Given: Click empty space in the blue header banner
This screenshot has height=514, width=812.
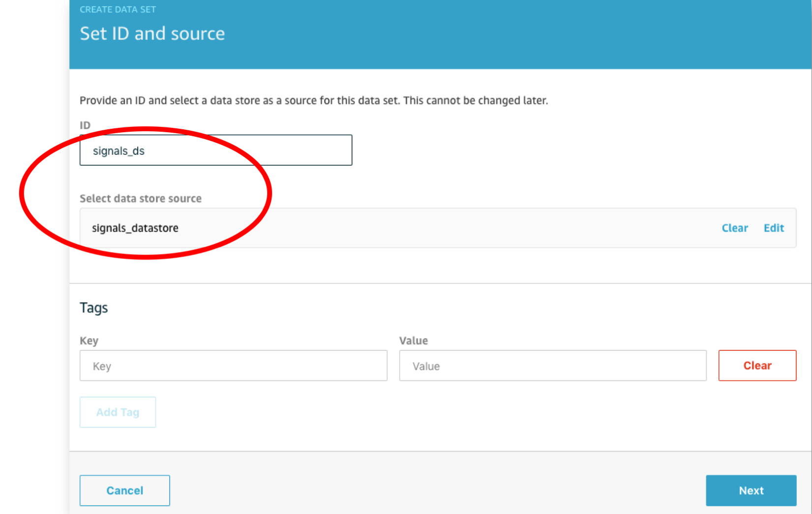Looking at the screenshot, I should point(492,34).
